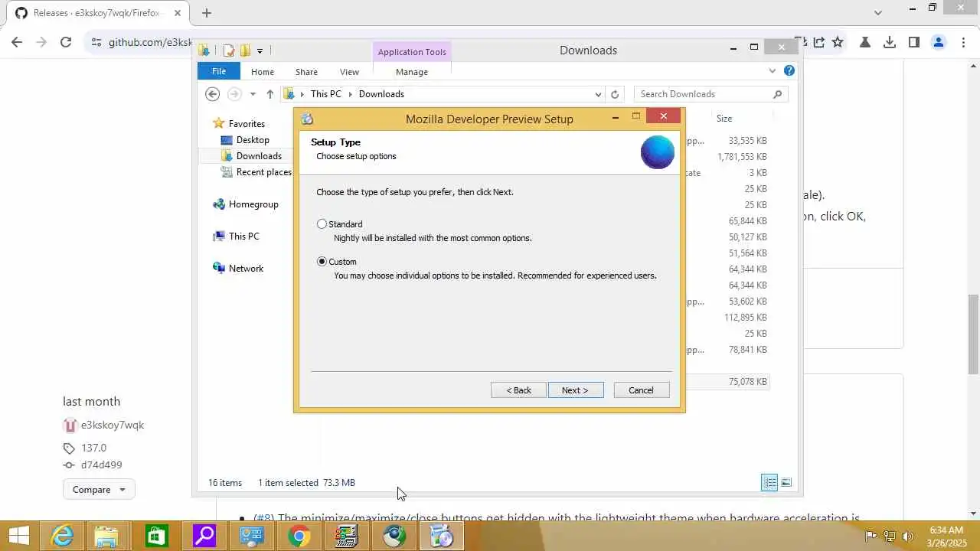
Task: Launch Internet Explorer from taskbar
Action: coord(61,536)
